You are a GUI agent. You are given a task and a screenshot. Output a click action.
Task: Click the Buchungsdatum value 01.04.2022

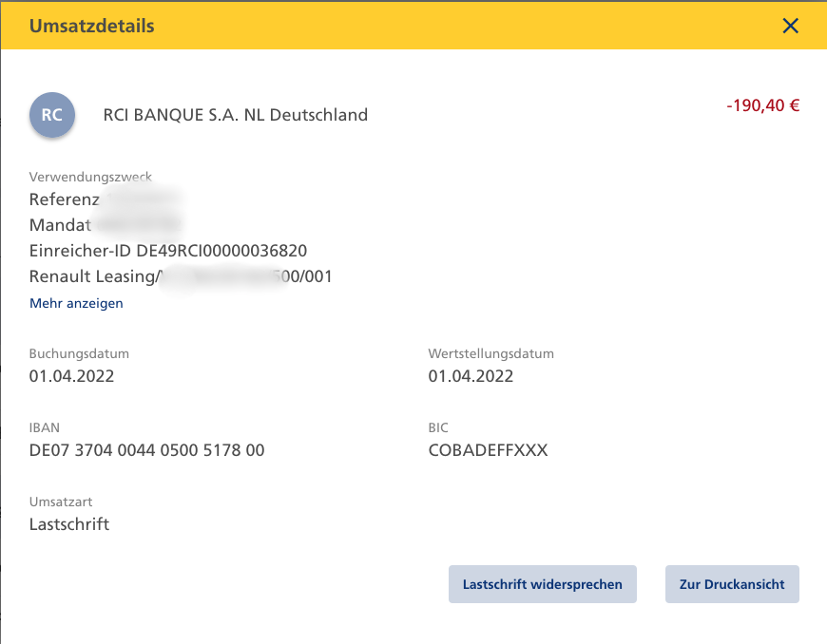click(71, 376)
